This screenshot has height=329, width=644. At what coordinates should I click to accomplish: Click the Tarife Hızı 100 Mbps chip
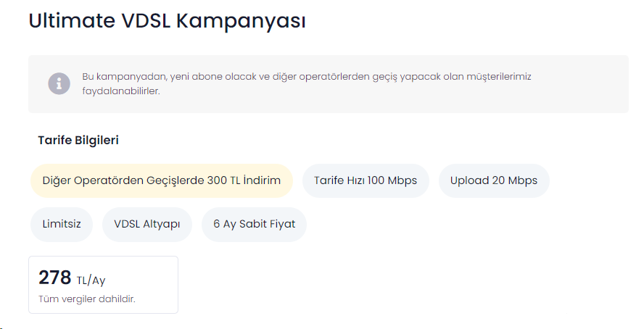365,180
